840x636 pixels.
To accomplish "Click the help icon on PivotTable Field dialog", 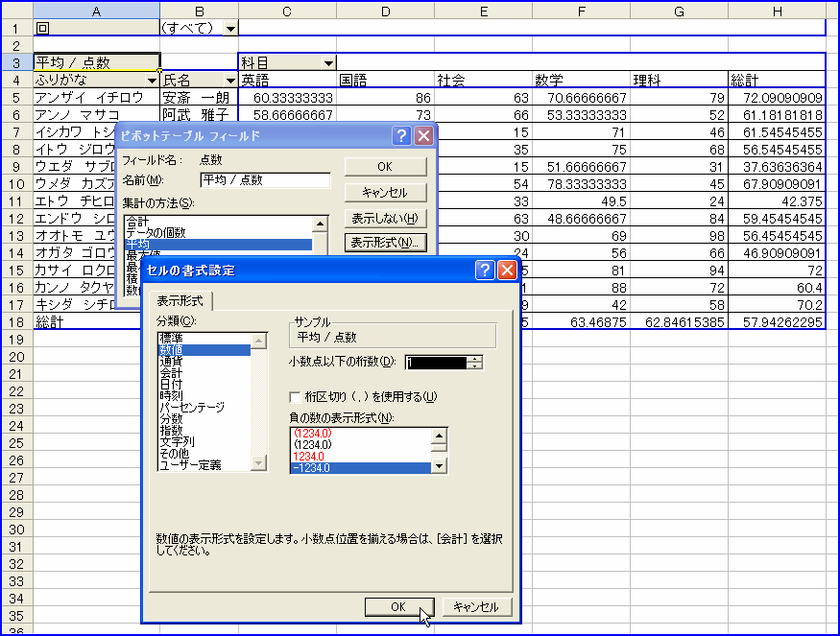I will point(402,136).
